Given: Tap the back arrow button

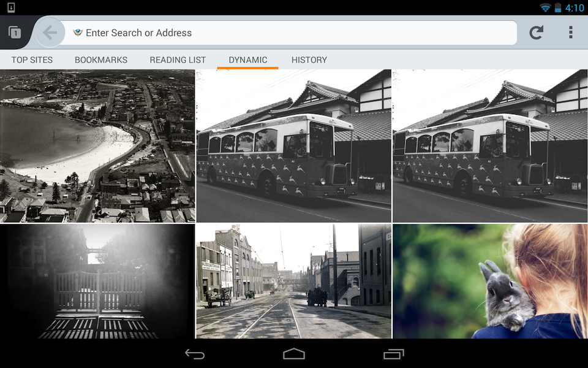Looking at the screenshot, I should coord(50,33).
